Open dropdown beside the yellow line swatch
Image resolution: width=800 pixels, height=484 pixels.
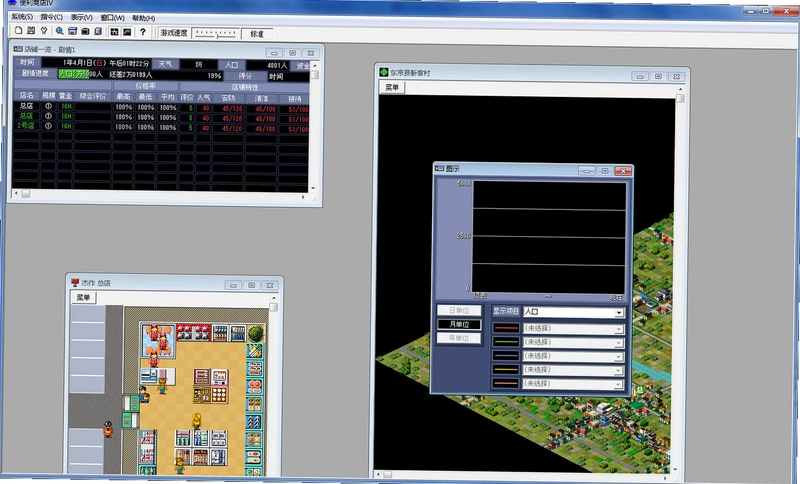coord(573,370)
